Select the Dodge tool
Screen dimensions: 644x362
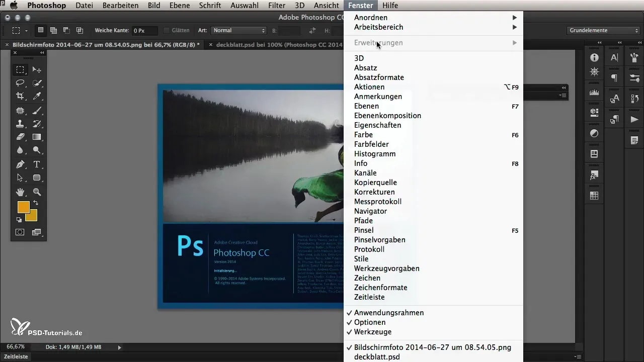coord(37,150)
